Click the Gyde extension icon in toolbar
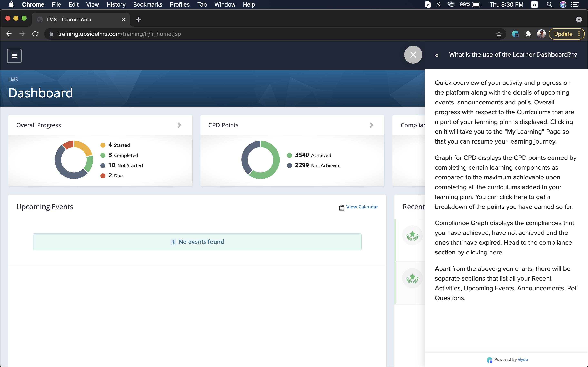The width and height of the screenshot is (588, 367). coord(515,34)
